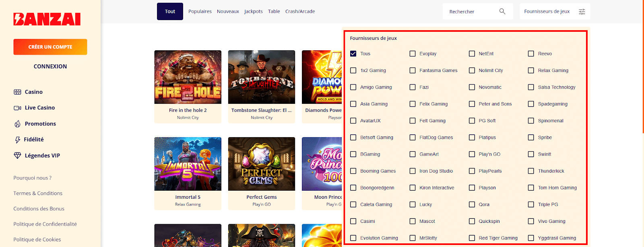644x247 pixels.
Task: Check the Reevo provider checkbox
Action: tap(531, 54)
